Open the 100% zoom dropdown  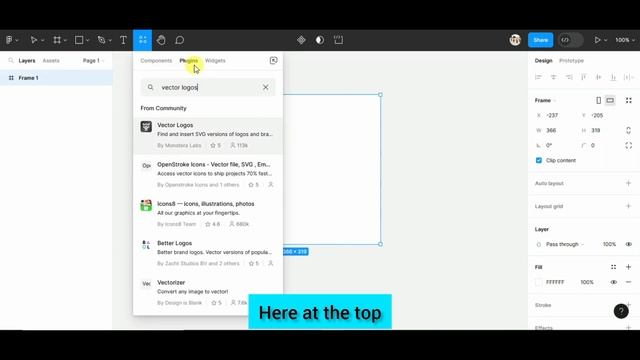(625, 40)
